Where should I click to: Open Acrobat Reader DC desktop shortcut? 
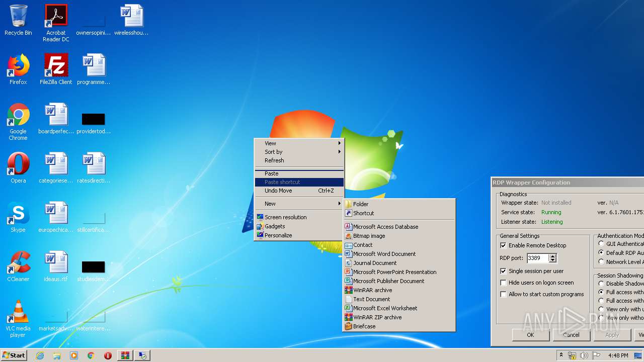pos(56,23)
